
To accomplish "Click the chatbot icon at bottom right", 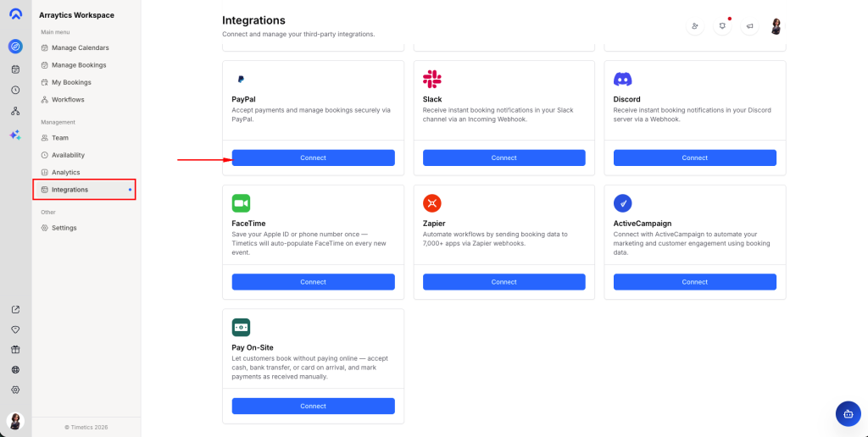I will (x=848, y=413).
